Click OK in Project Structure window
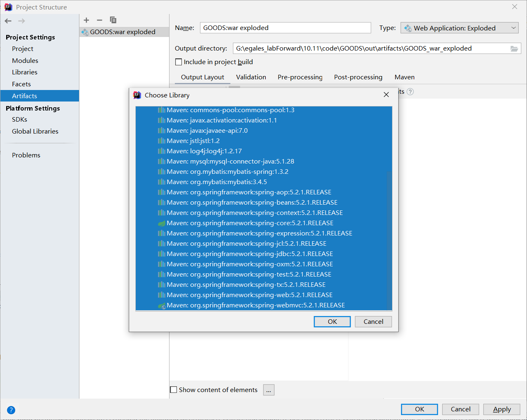 point(419,409)
